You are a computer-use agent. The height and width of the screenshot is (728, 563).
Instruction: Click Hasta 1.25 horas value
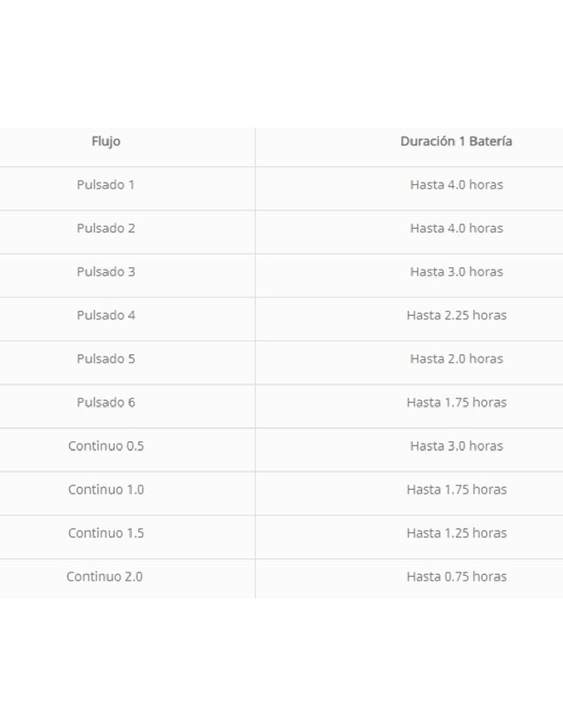pos(456,533)
